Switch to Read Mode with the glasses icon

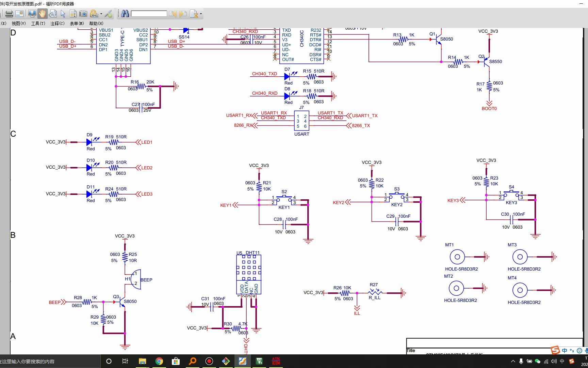coord(52,14)
